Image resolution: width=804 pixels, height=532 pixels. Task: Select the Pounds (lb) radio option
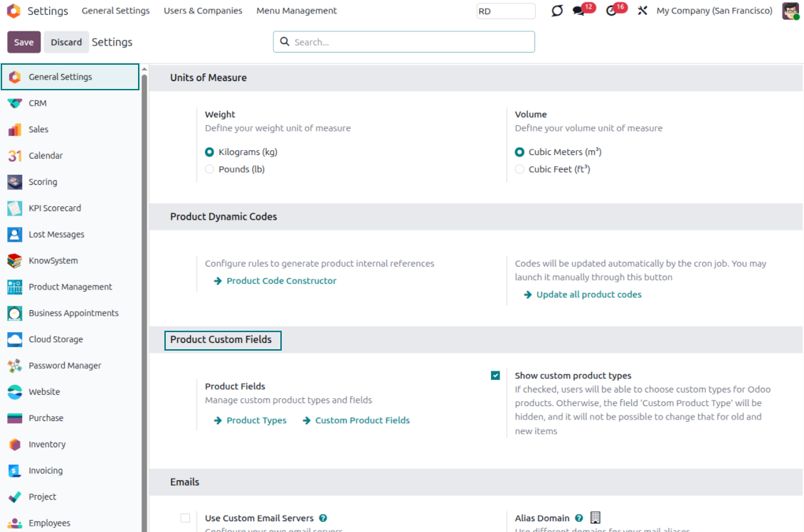tap(209, 169)
